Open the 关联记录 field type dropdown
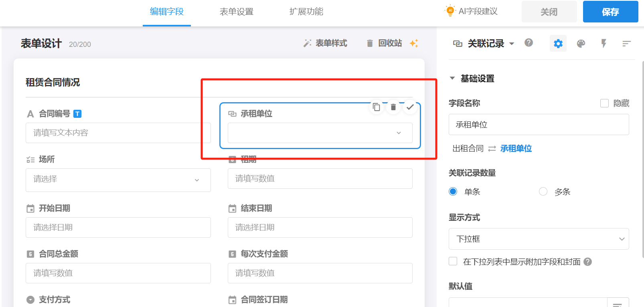Screen dimensions: 644x307 [x=512, y=43]
